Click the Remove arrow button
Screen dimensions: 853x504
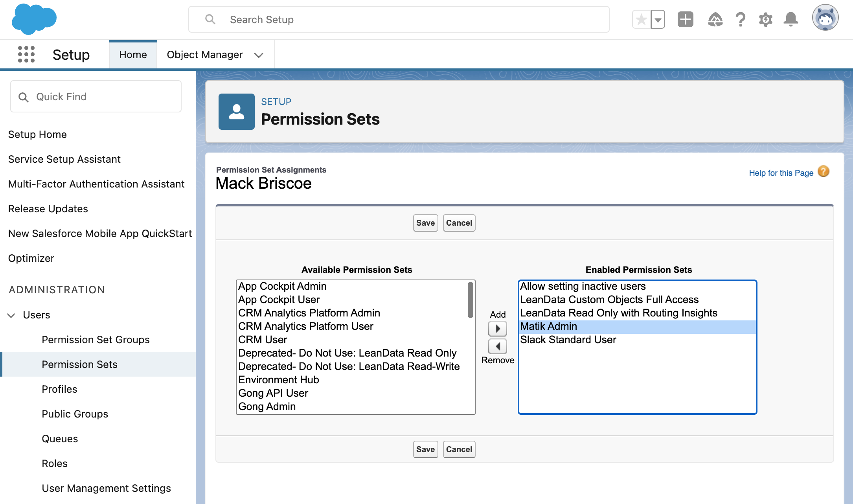(498, 346)
